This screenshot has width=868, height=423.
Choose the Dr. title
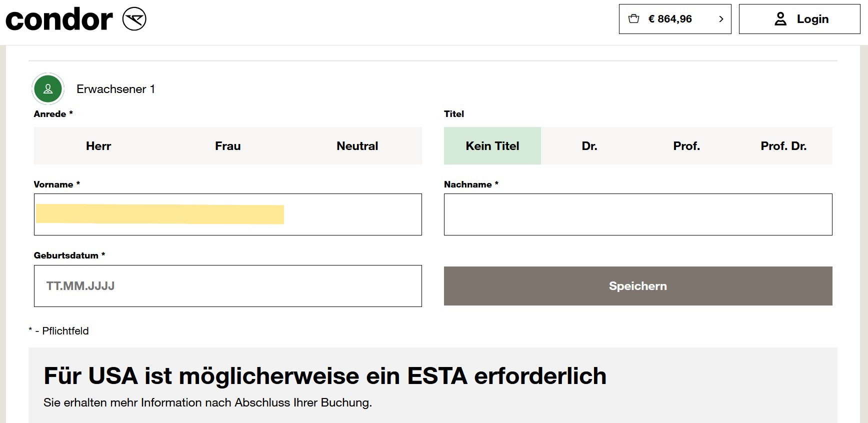pyautogui.click(x=589, y=146)
